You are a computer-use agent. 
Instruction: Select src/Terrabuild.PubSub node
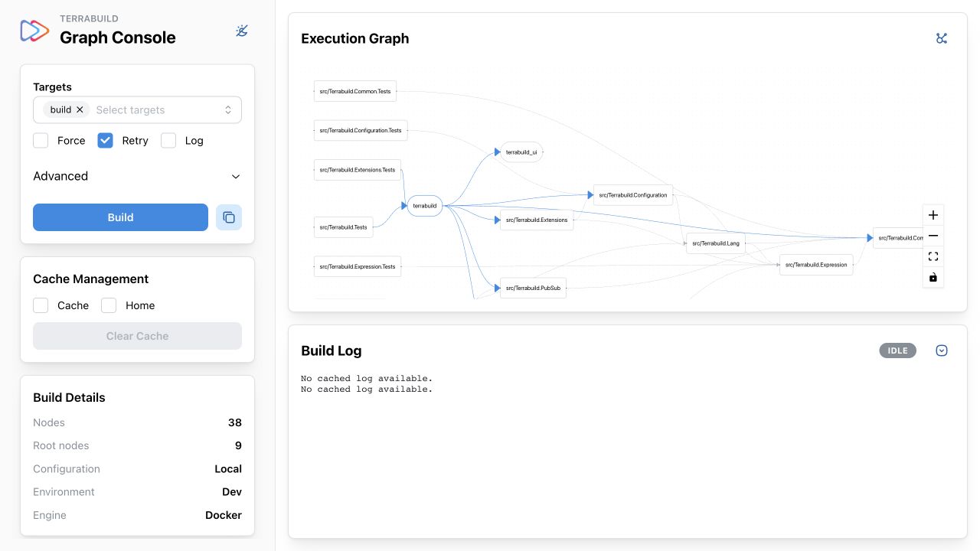point(533,289)
